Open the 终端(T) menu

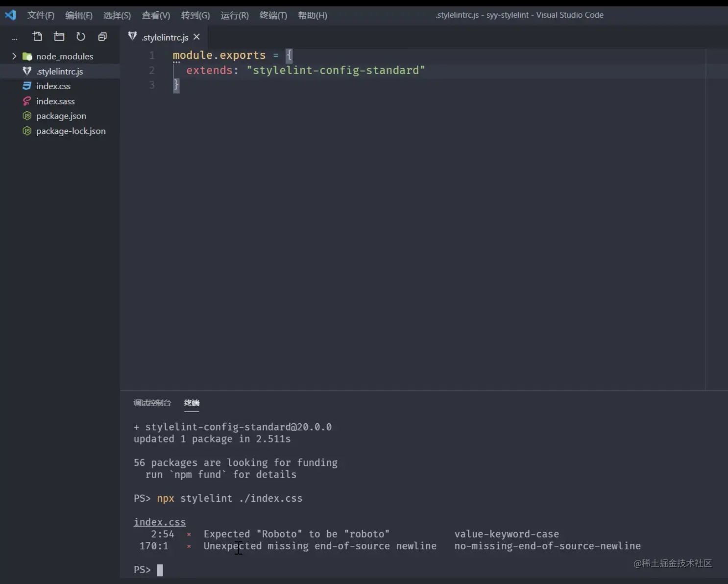pos(273,15)
